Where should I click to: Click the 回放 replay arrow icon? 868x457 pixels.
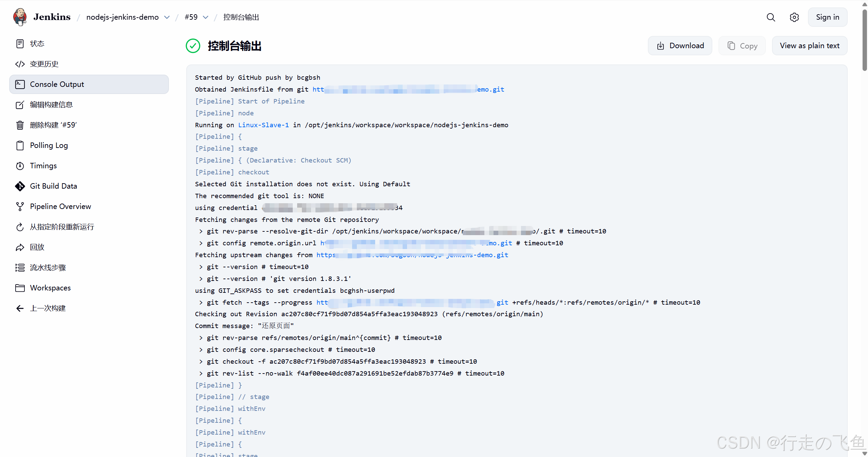coord(20,247)
